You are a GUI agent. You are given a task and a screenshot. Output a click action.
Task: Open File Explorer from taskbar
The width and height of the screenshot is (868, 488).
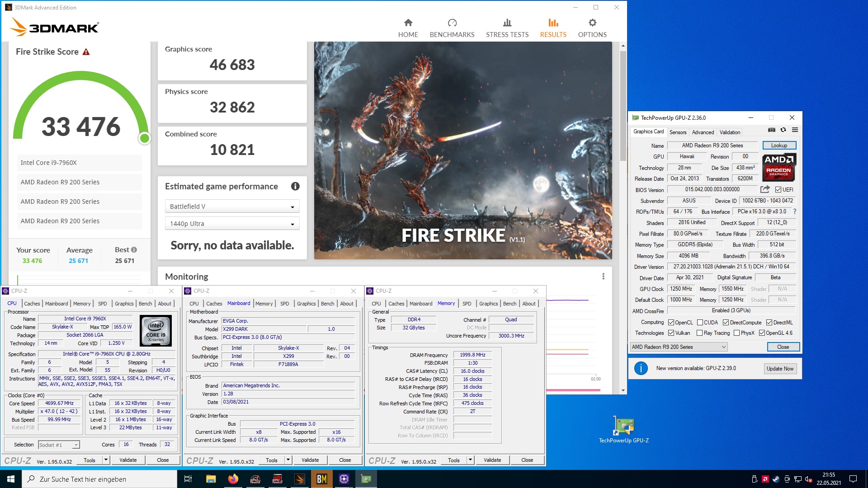click(211, 479)
